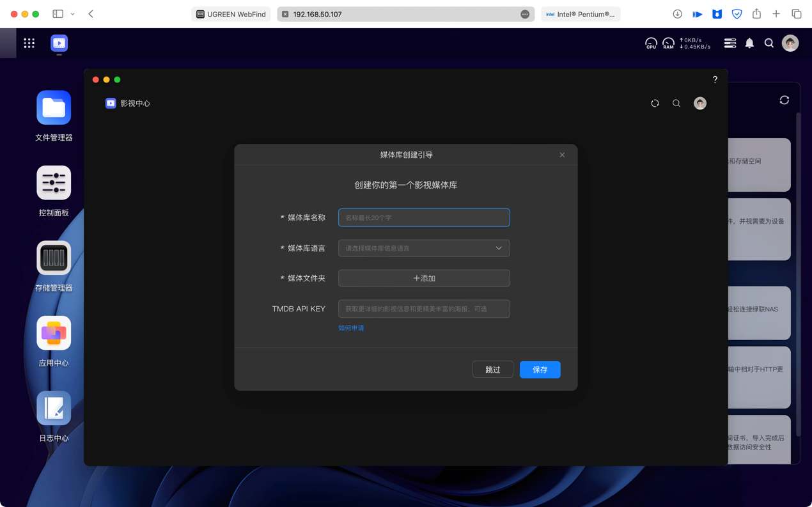Open the NAS app launcher grid
This screenshot has width=812, height=507.
[x=29, y=43]
